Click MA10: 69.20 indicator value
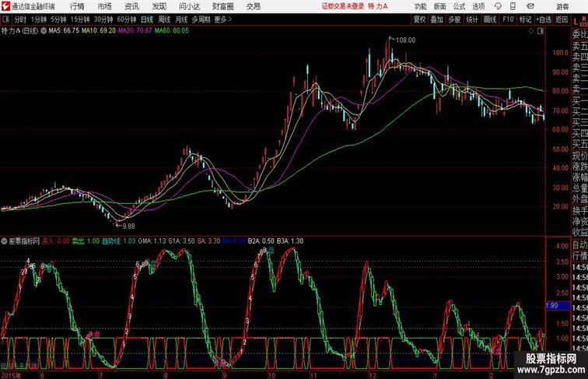588x379 pixels. [99, 31]
